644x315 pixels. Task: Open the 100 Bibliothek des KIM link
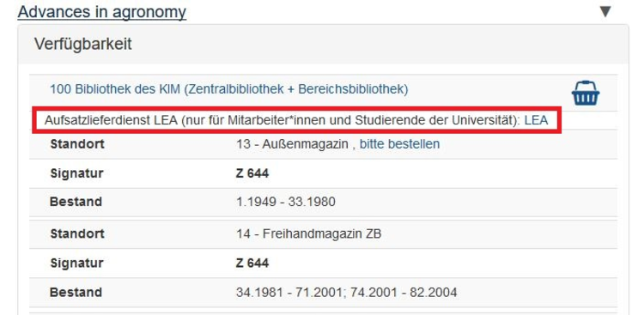228,89
